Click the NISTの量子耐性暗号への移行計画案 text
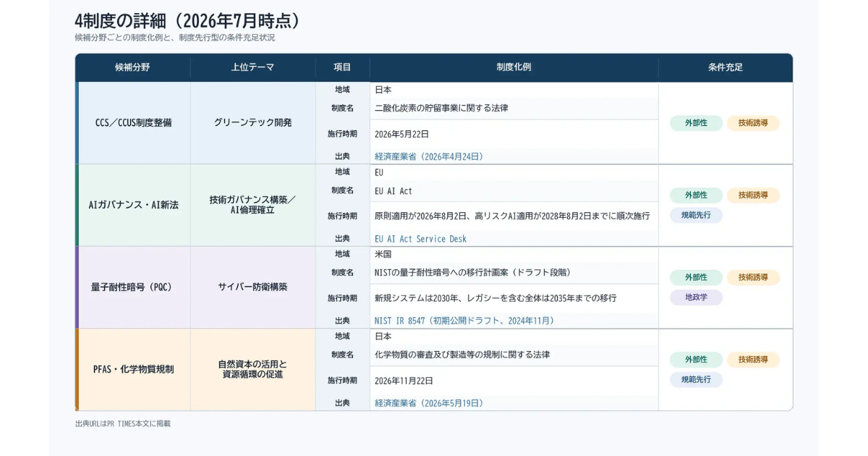 [473, 272]
